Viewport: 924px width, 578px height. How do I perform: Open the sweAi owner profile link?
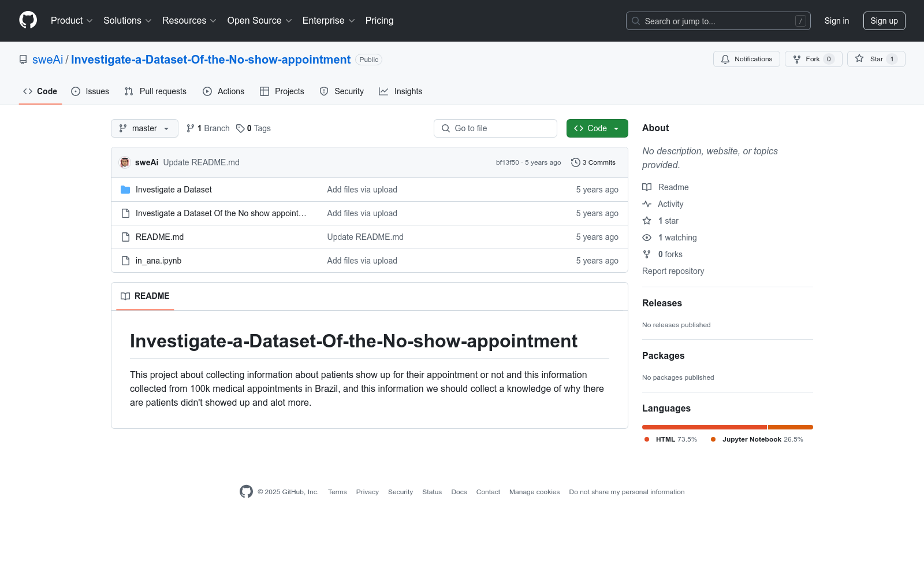coord(47,60)
